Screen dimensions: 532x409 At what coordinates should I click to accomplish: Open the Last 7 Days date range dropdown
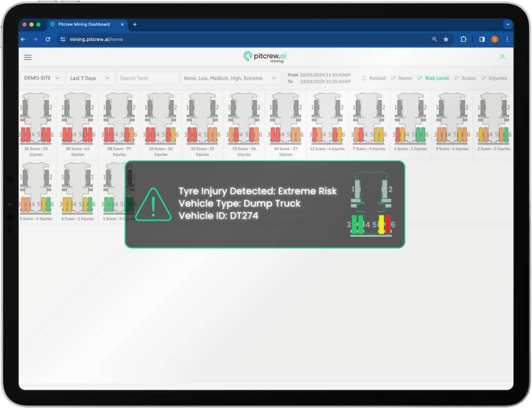click(x=91, y=78)
